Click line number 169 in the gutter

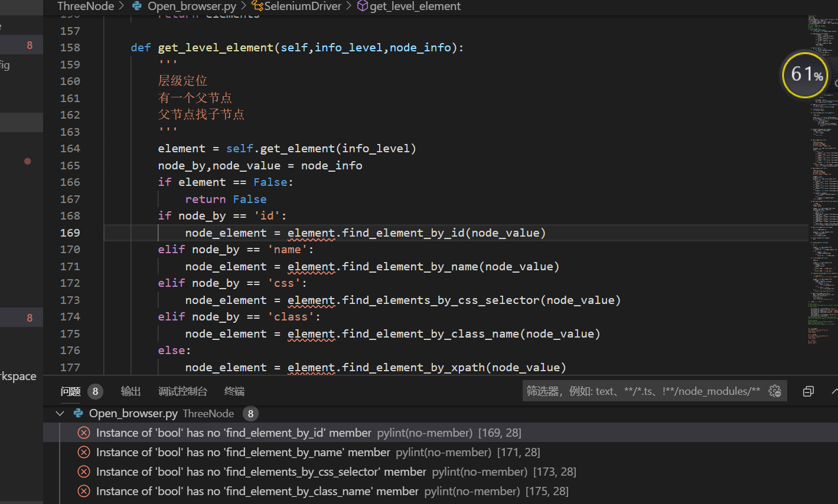click(x=70, y=233)
